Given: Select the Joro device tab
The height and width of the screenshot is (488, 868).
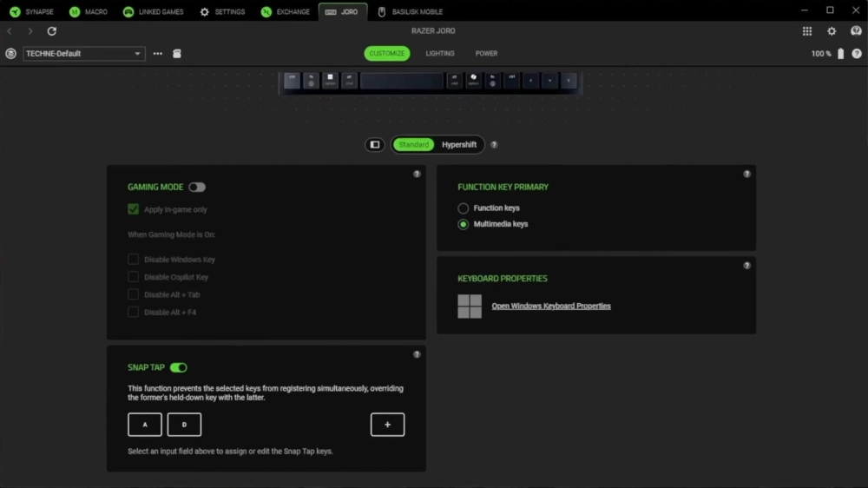Looking at the screenshot, I should (342, 11).
